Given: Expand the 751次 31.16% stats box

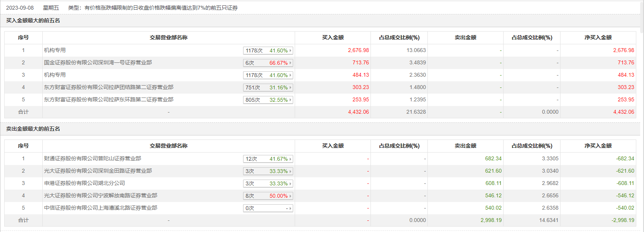Looking at the screenshot, I should click(x=268, y=87).
